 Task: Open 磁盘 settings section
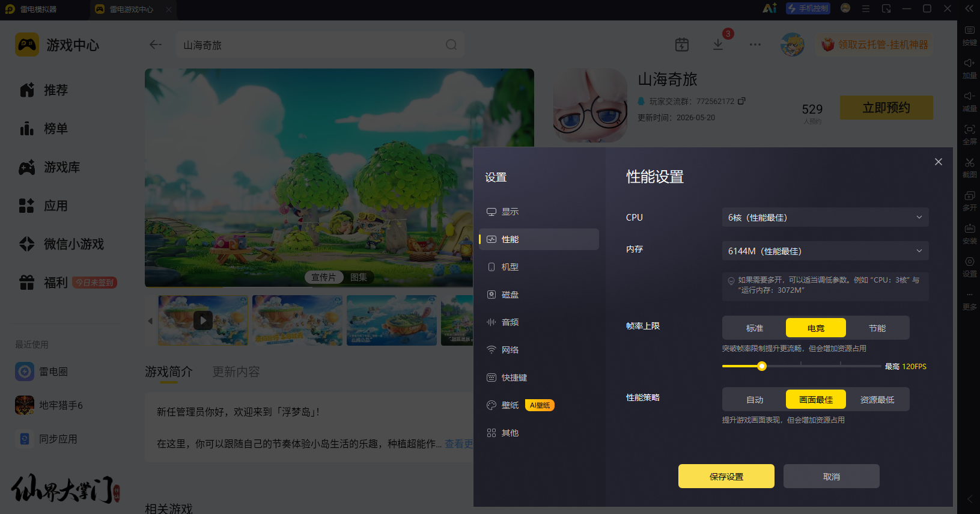(539, 295)
